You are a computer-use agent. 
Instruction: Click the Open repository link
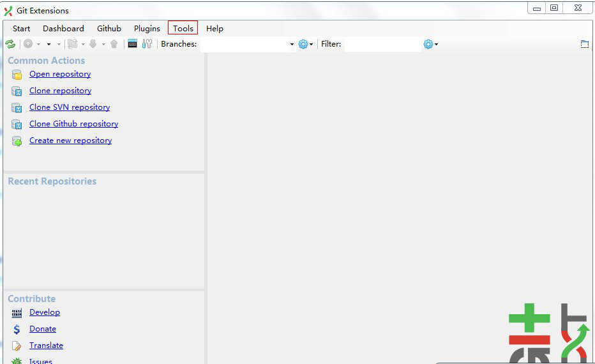pyautogui.click(x=60, y=74)
